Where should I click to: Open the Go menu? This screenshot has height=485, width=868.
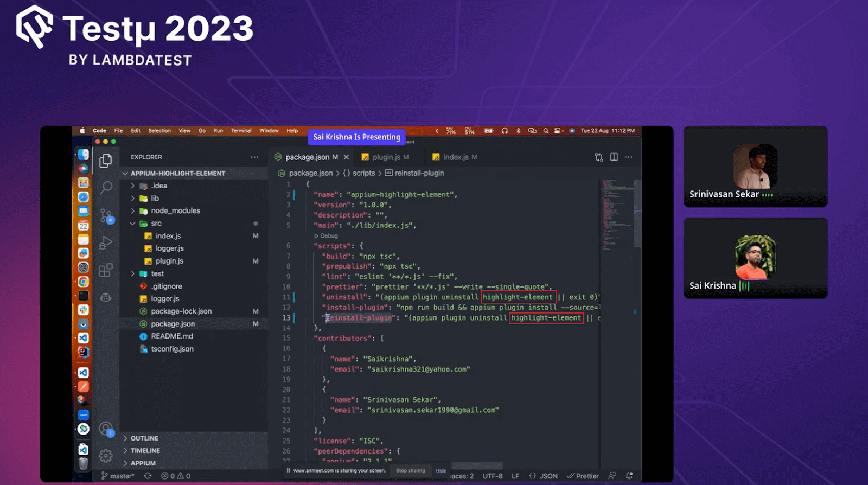click(x=202, y=131)
